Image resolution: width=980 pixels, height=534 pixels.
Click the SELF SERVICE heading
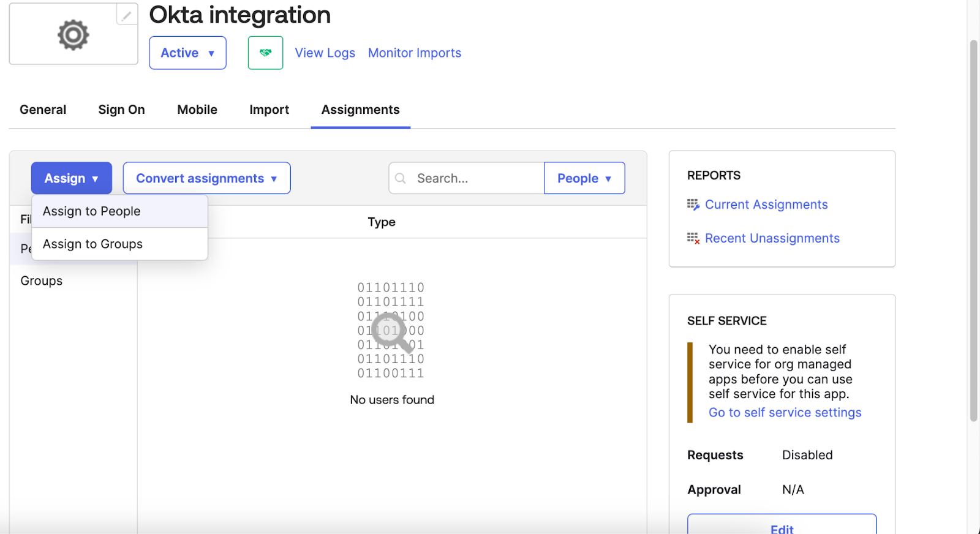(x=727, y=321)
